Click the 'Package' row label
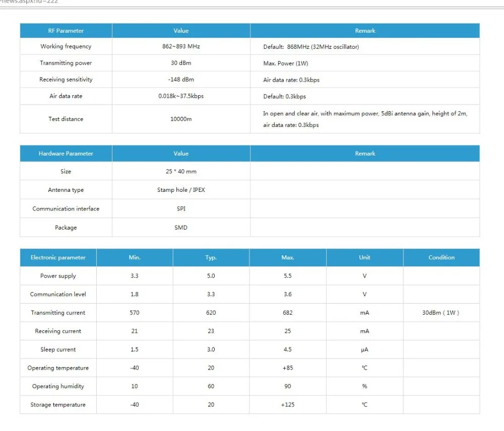504x431 pixels. (x=66, y=228)
